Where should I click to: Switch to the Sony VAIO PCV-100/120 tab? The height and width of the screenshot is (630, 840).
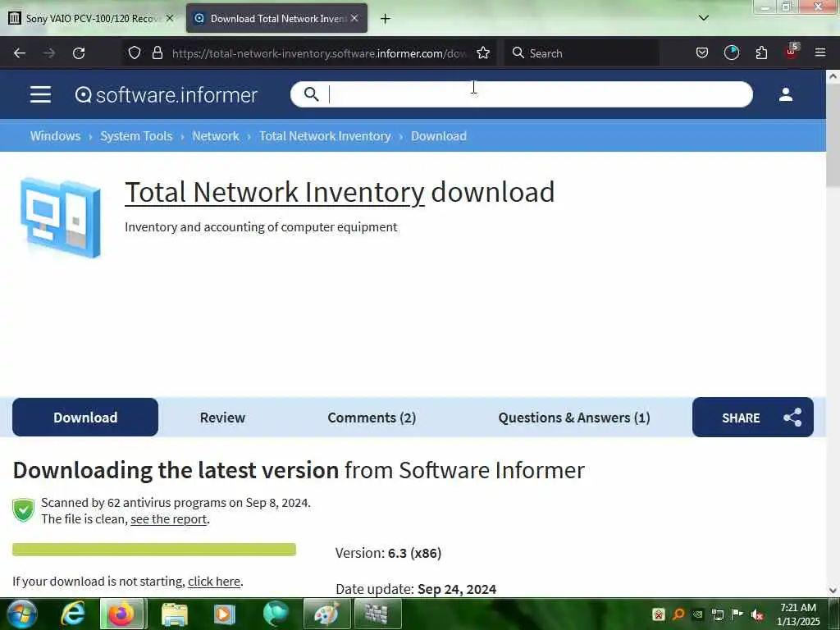(x=91, y=19)
